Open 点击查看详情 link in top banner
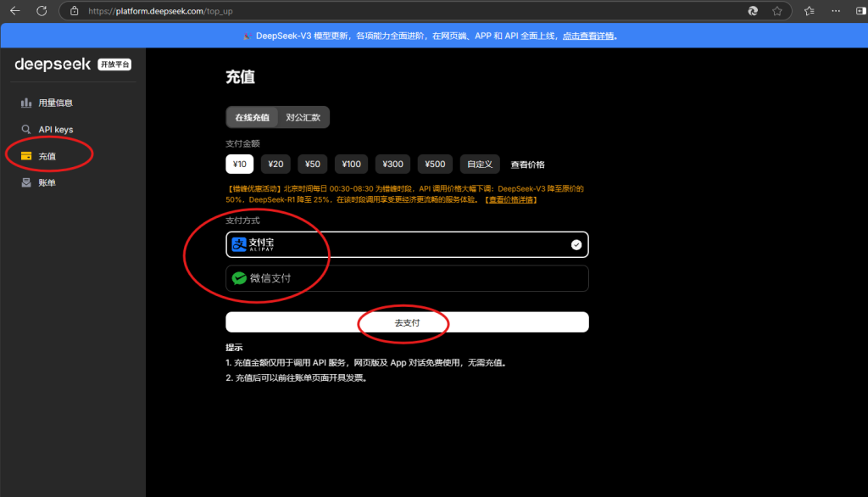868x497 pixels. click(590, 36)
